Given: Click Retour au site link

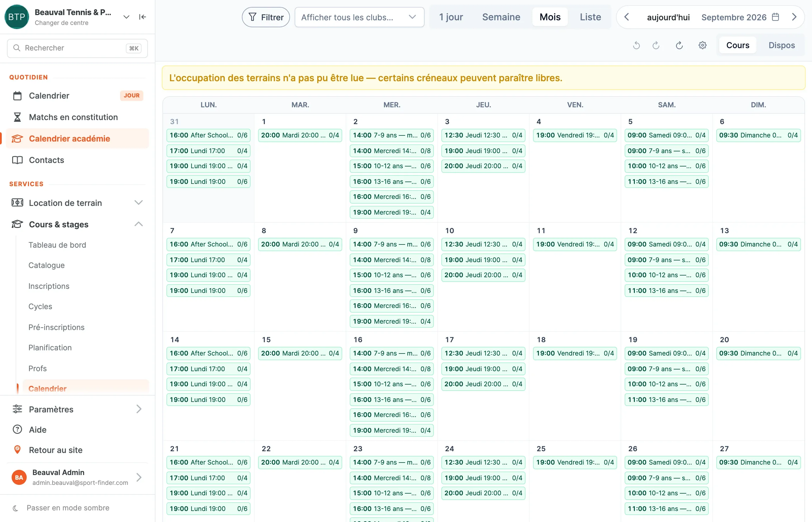Looking at the screenshot, I should (x=77, y=450).
